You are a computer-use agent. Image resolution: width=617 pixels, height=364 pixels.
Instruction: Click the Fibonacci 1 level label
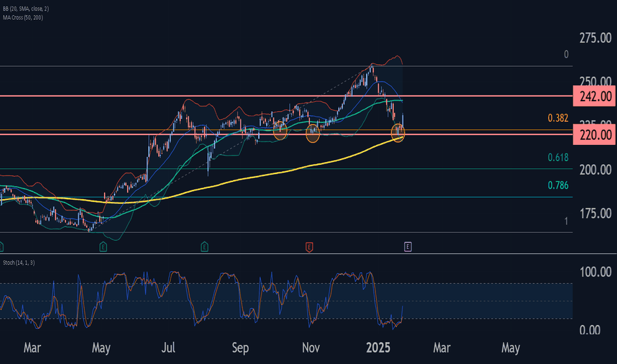[x=566, y=221]
